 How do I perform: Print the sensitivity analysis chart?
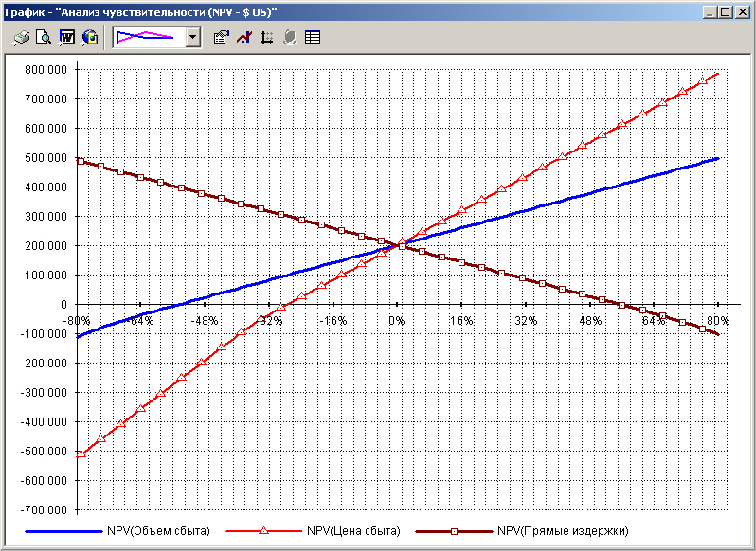coord(21,37)
